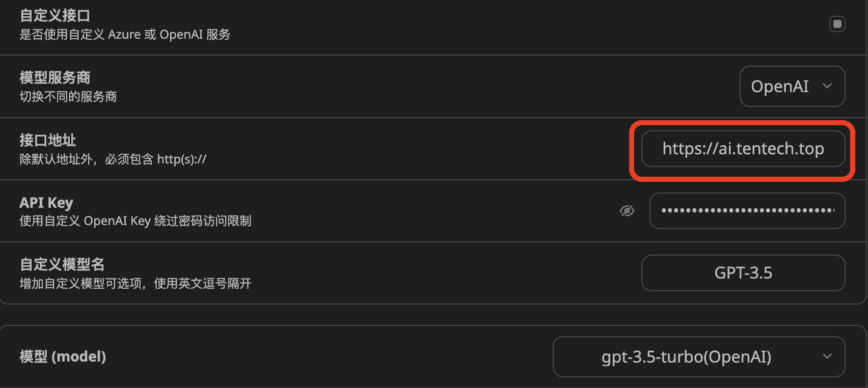The height and width of the screenshot is (388, 868).
Task: Reveal the API Key with eye icon
Action: 627,211
